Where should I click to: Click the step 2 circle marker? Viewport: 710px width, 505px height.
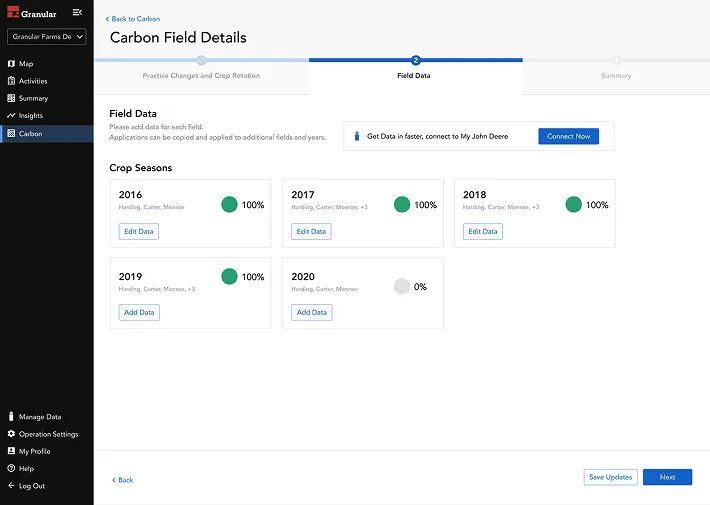[416, 60]
